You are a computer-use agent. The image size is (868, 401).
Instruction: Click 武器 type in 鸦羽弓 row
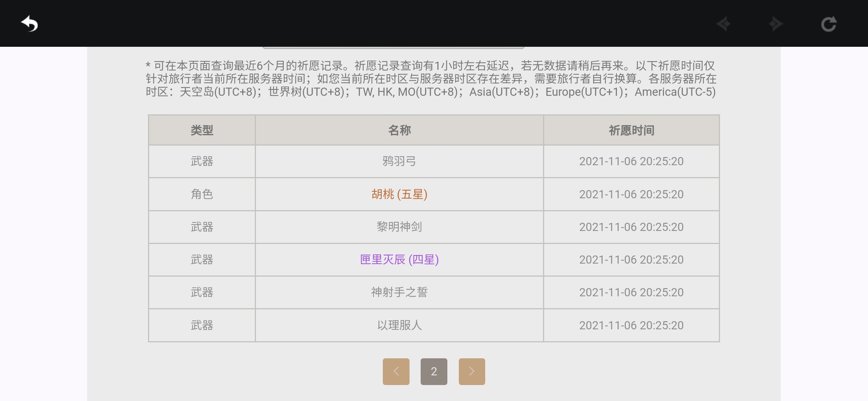tap(202, 161)
